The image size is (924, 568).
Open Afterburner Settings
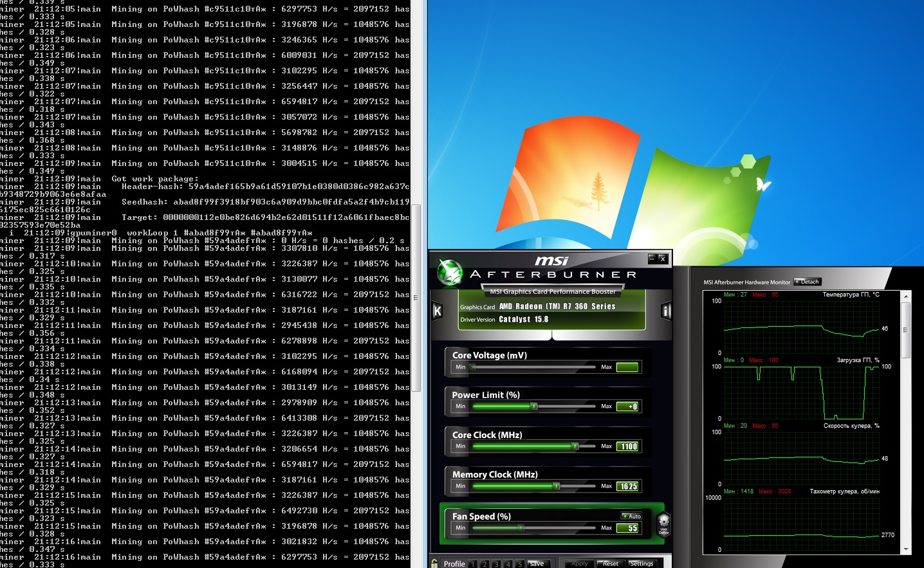(641, 563)
